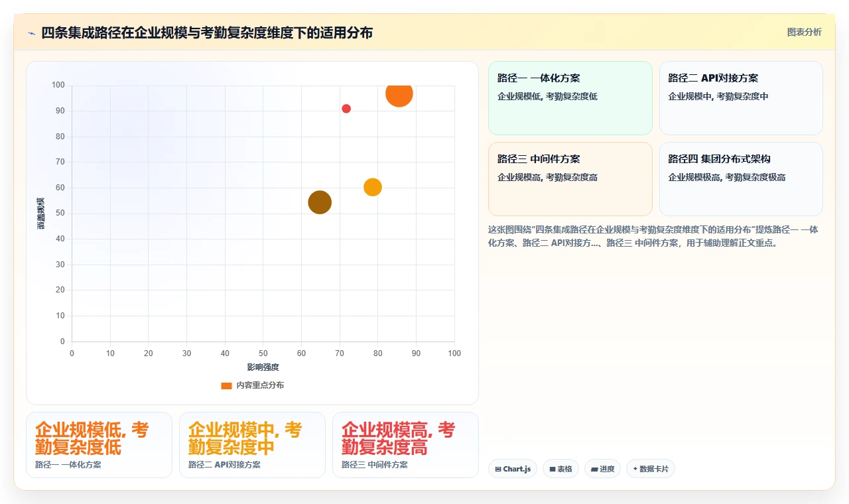The image size is (849, 504).
Task: Click the 进度 tag
Action: tap(602, 469)
